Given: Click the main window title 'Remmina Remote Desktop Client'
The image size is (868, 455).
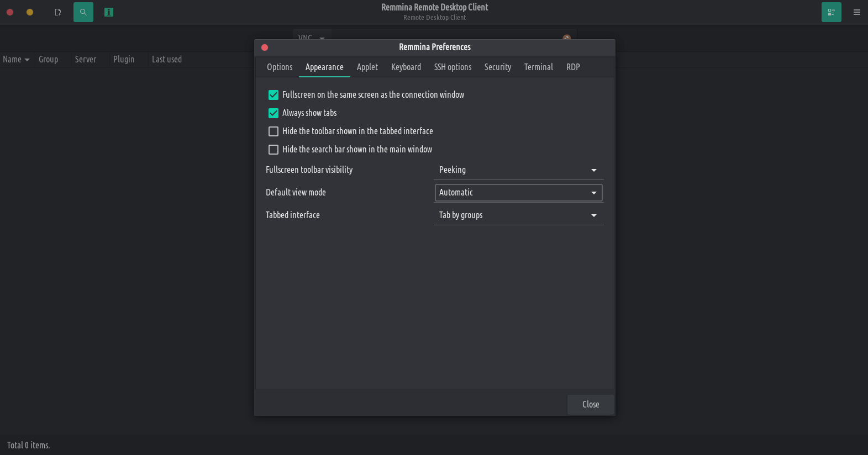Looking at the screenshot, I should pos(435,7).
